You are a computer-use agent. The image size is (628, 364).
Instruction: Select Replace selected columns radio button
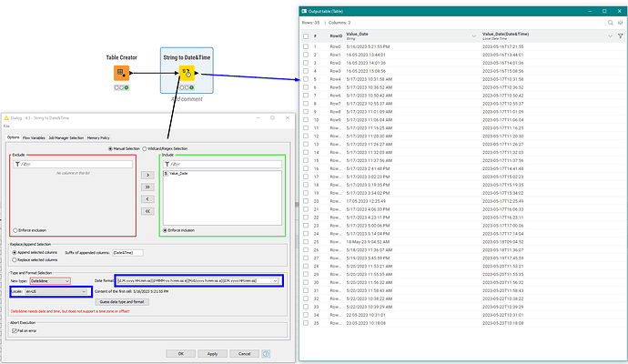coord(15,260)
